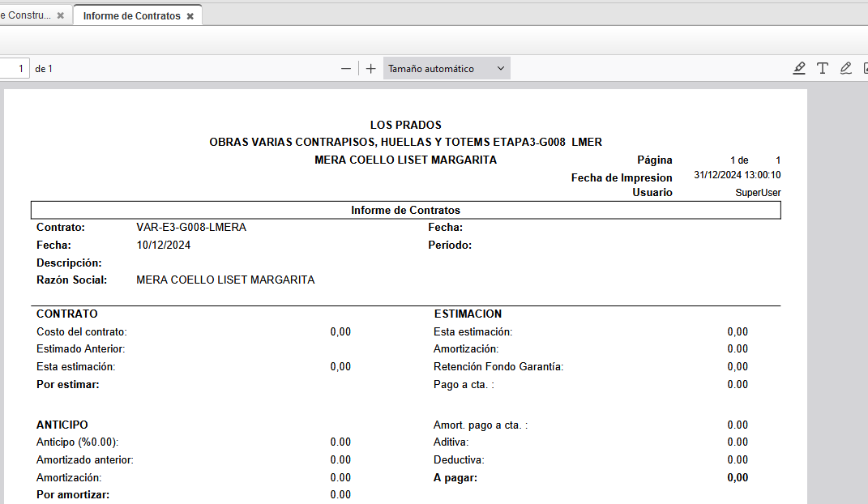Click the Informe de Contratos header box

pos(405,211)
